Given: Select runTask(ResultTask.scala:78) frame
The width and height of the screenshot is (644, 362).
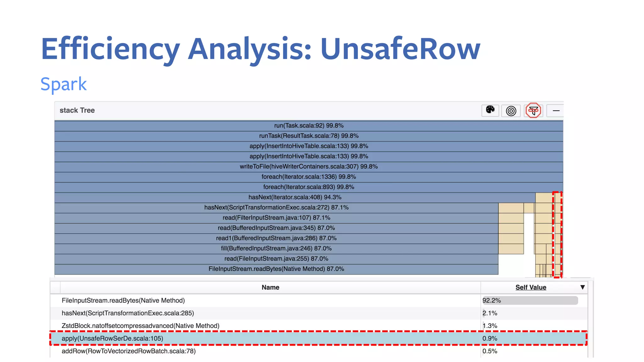Looking at the screenshot, I should [309, 136].
